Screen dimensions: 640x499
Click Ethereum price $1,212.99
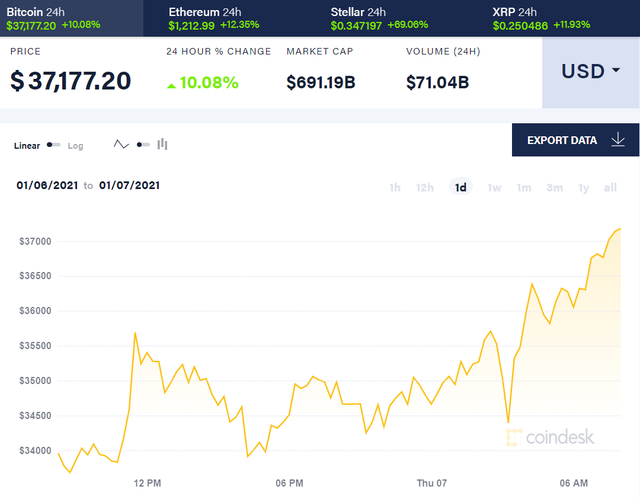(x=191, y=26)
